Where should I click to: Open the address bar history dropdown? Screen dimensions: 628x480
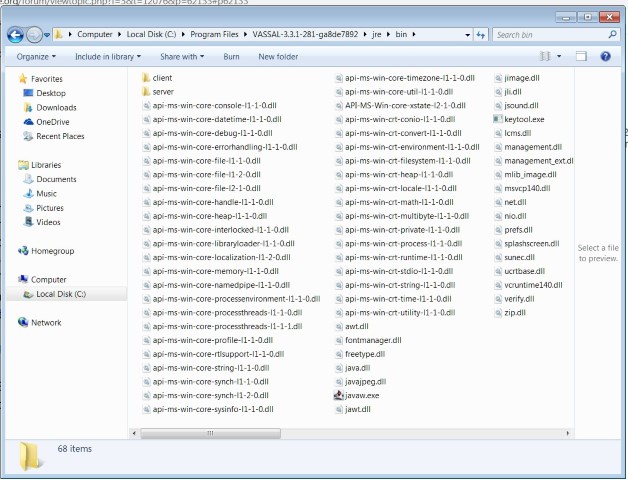(x=467, y=35)
